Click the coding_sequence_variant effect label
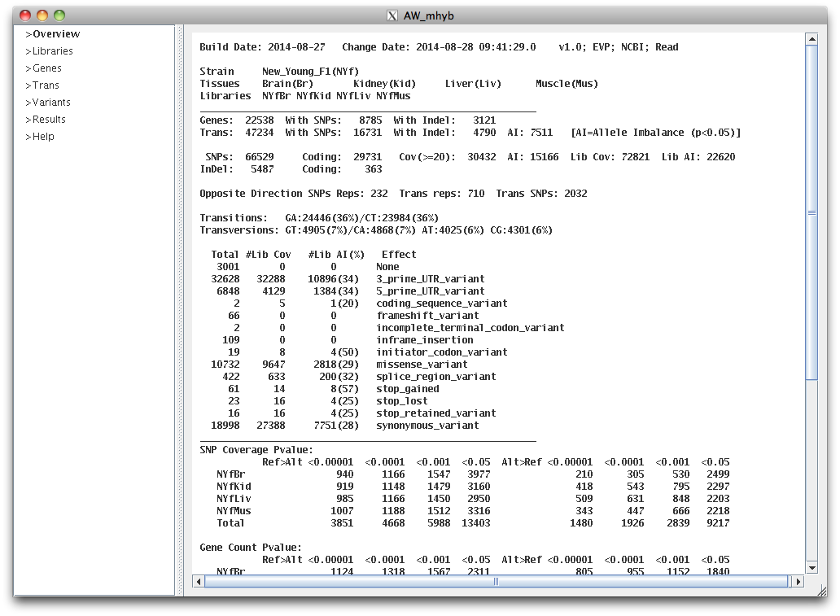840x616 pixels. (441, 304)
